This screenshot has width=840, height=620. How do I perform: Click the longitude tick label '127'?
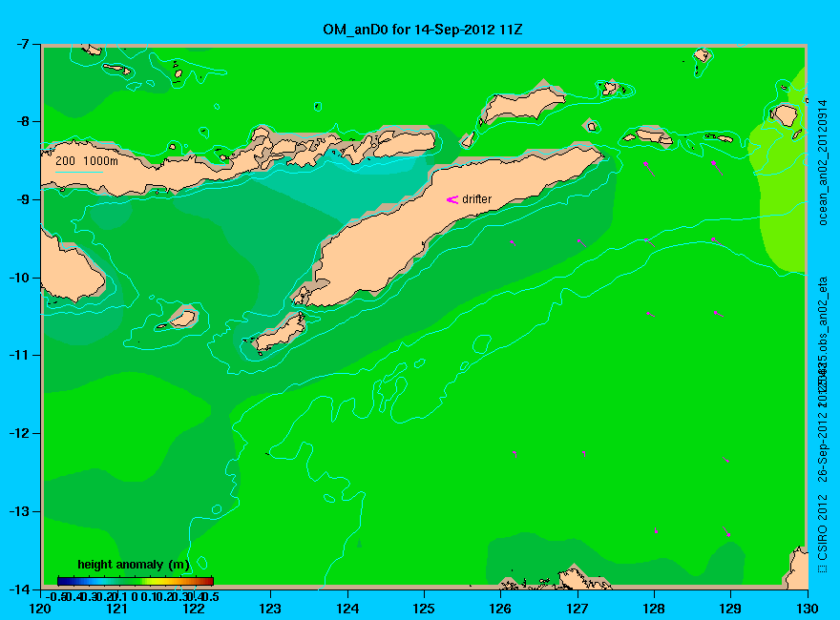coord(577,609)
